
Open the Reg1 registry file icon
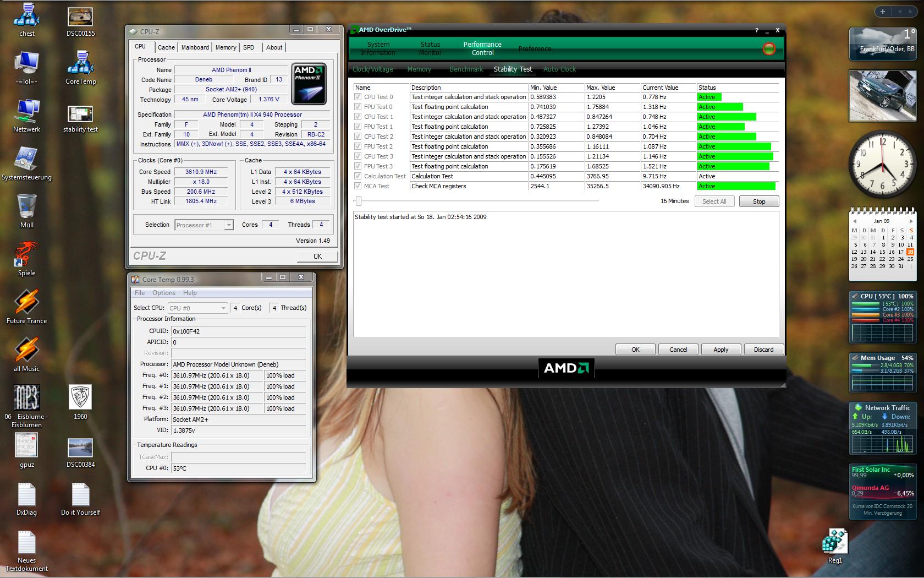point(835,546)
